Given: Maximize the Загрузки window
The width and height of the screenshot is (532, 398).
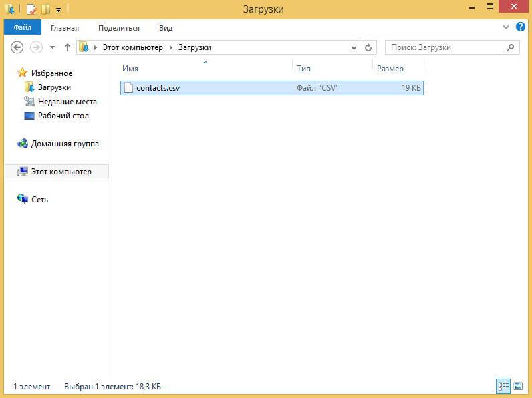Looking at the screenshot, I should (490, 7).
